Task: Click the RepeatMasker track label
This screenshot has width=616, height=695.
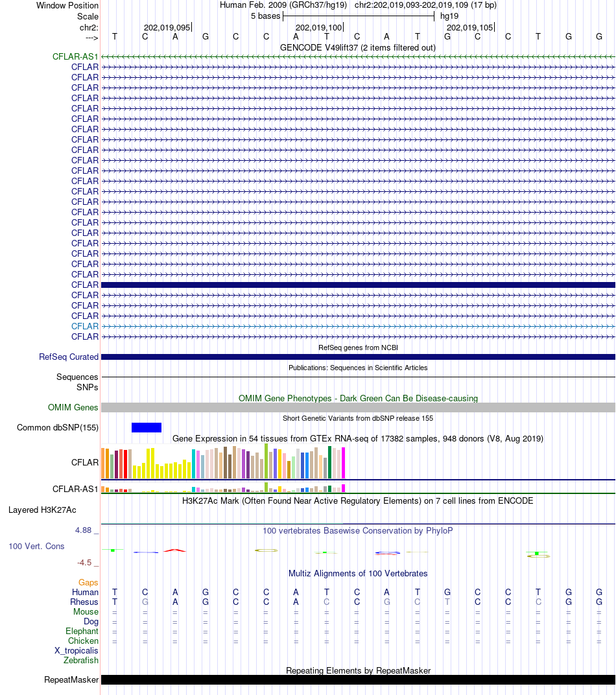Action: (71, 680)
